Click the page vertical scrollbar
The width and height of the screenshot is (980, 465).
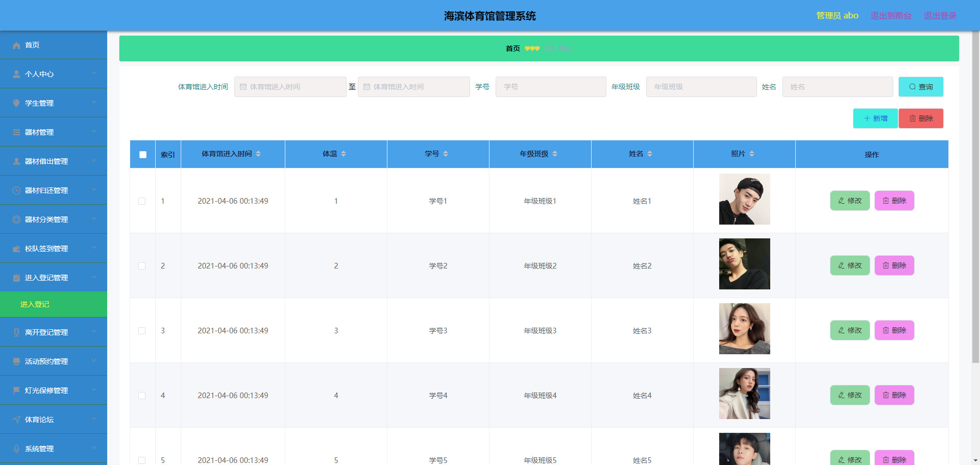tap(975, 197)
